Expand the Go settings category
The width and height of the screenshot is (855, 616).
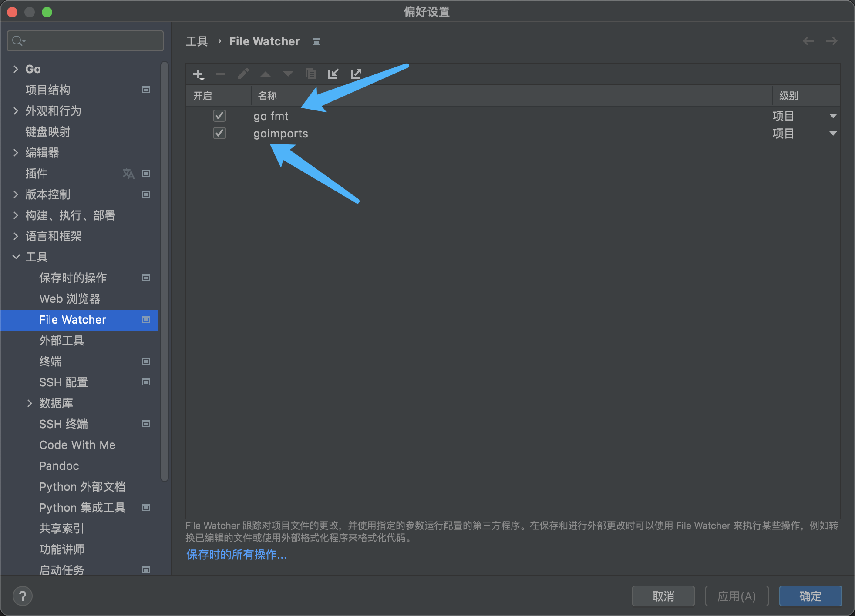(x=16, y=69)
